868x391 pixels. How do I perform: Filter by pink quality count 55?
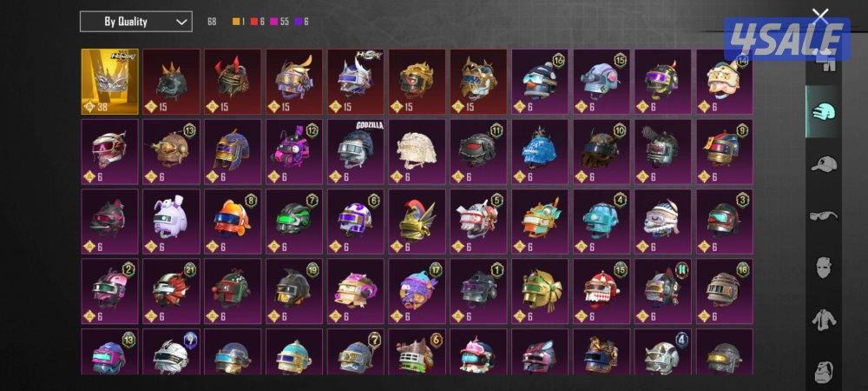(x=279, y=22)
